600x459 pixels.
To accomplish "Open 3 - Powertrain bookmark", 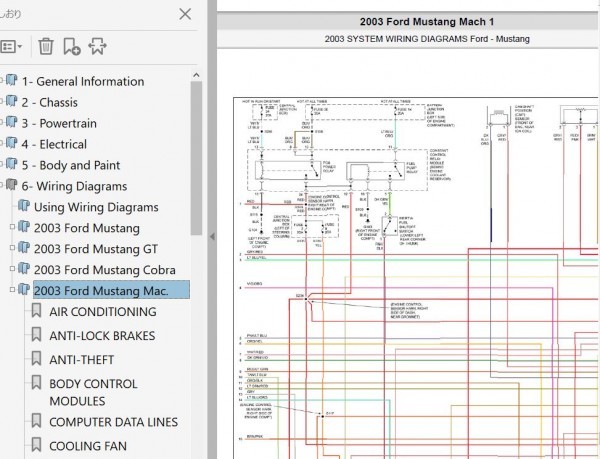I will (x=59, y=124).
